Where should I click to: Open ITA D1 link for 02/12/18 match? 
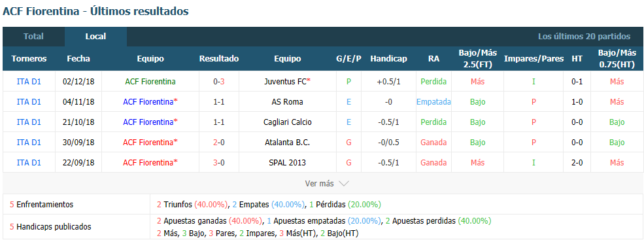pos(29,81)
